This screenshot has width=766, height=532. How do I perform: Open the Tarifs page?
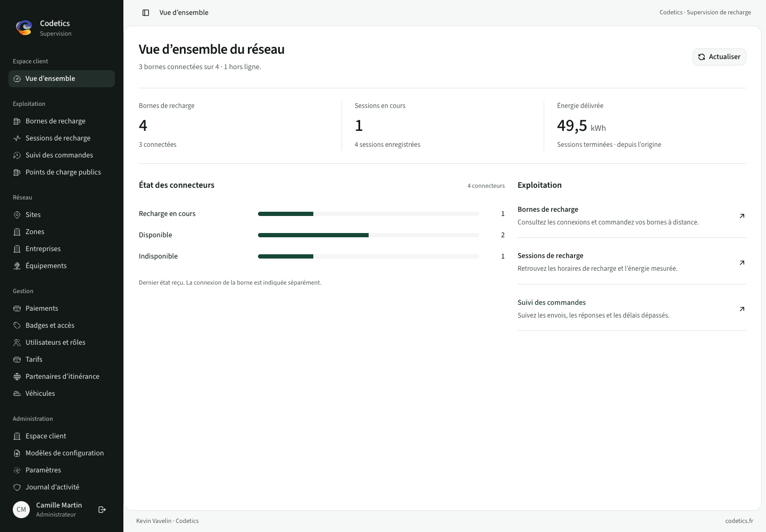point(62,360)
